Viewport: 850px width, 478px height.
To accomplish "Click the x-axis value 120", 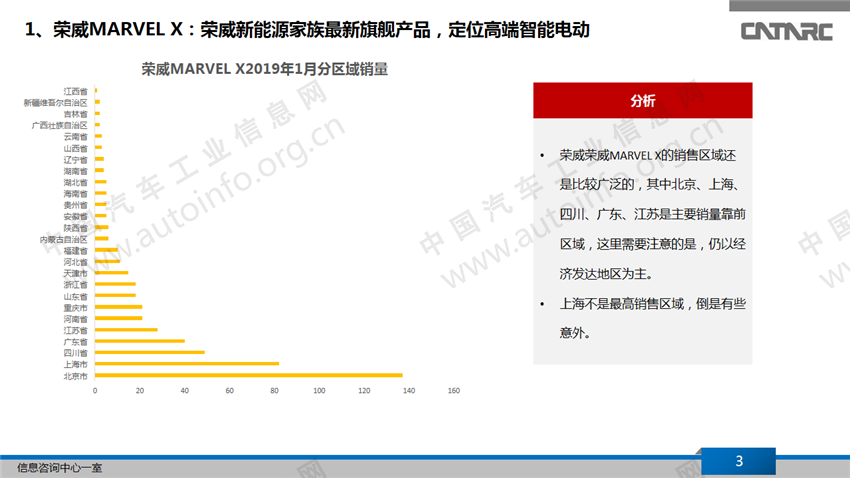I will 364,391.
